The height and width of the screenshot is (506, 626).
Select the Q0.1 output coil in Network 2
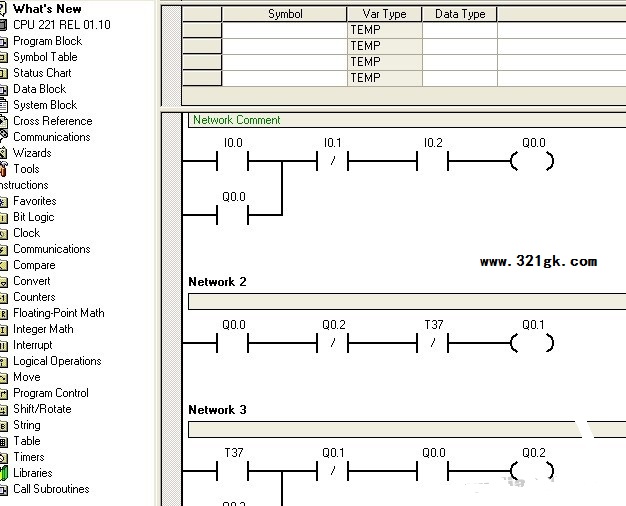pyautogui.click(x=533, y=343)
